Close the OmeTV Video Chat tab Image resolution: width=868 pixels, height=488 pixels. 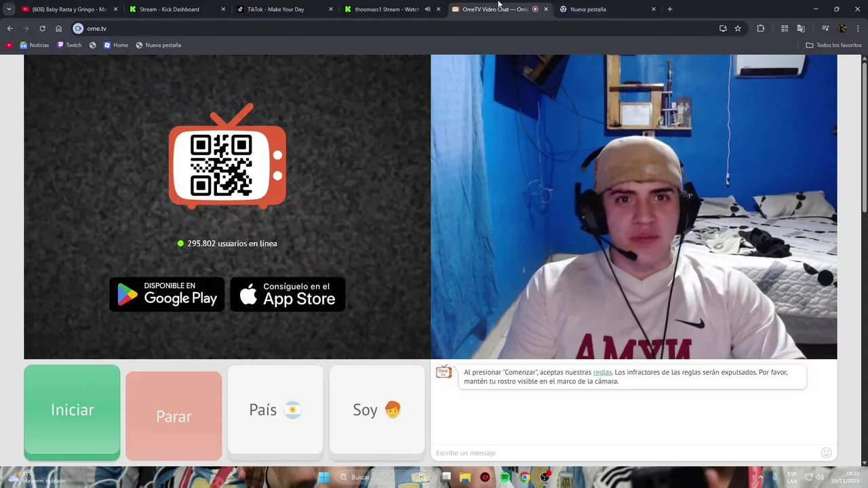(x=546, y=9)
